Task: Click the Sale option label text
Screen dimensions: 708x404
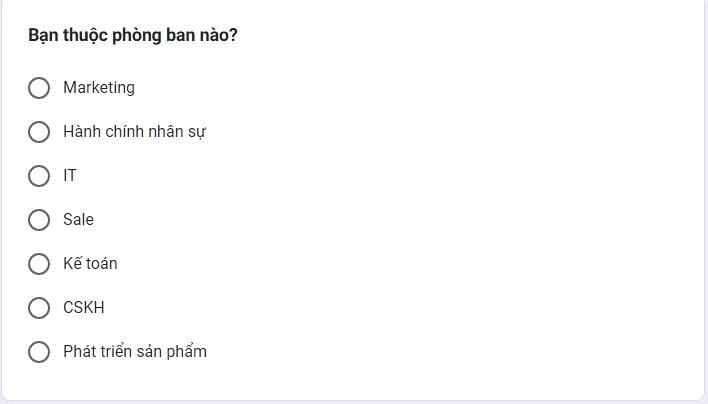Action: tap(79, 219)
